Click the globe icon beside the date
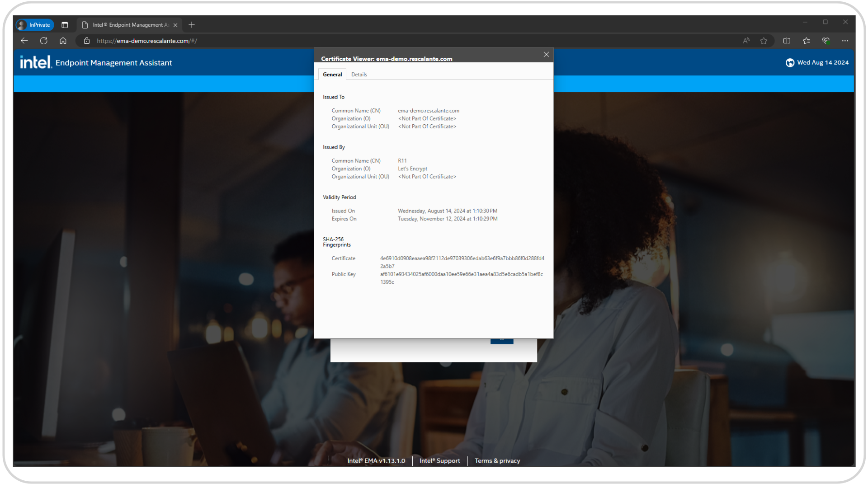 pyautogui.click(x=790, y=63)
